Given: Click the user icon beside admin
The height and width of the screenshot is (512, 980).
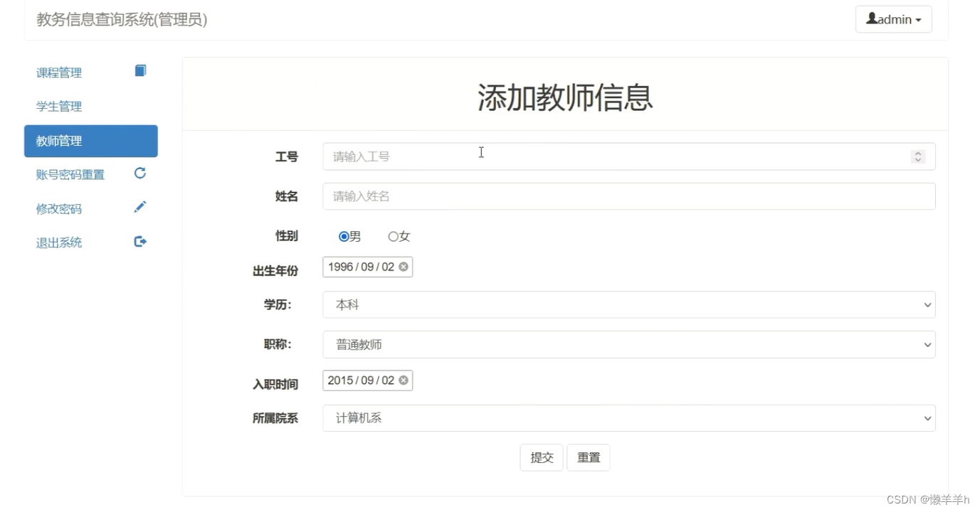Looking at the screenshot, I should [x=871, y=18].
